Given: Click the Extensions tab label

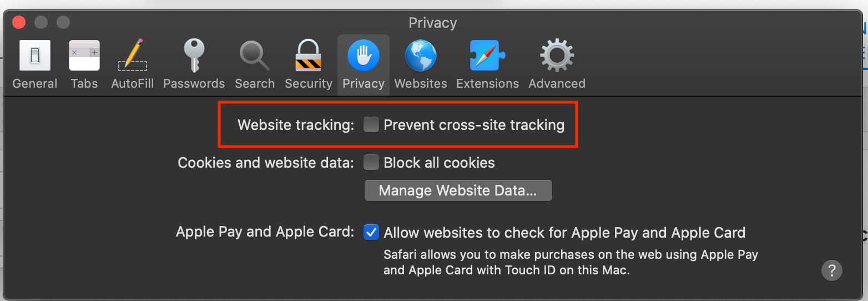Looking at the screenshot, I should [x=487, y=84].
